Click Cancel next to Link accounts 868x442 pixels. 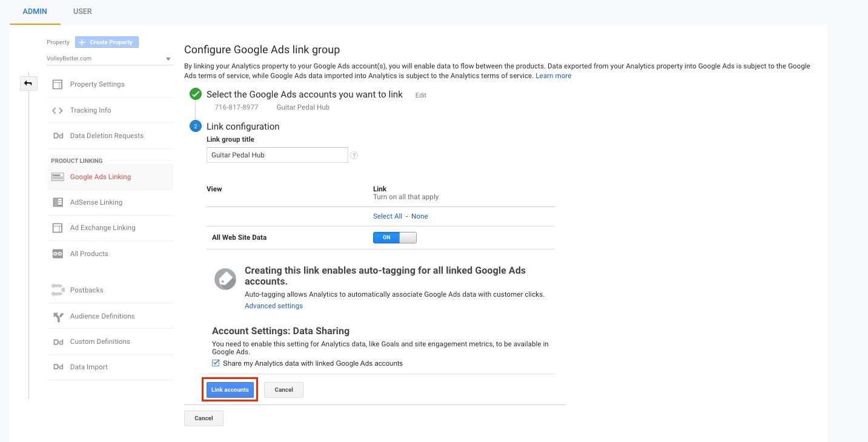tap(283, 390)
